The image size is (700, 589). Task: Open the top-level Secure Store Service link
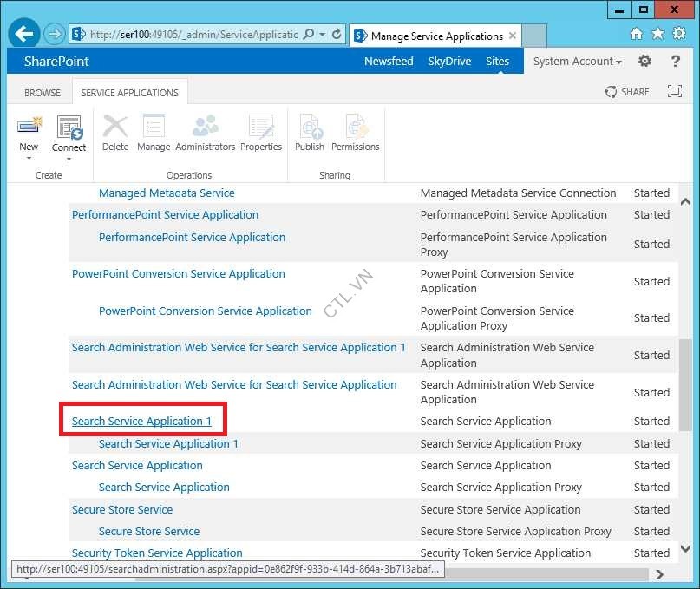pos(122,509)
